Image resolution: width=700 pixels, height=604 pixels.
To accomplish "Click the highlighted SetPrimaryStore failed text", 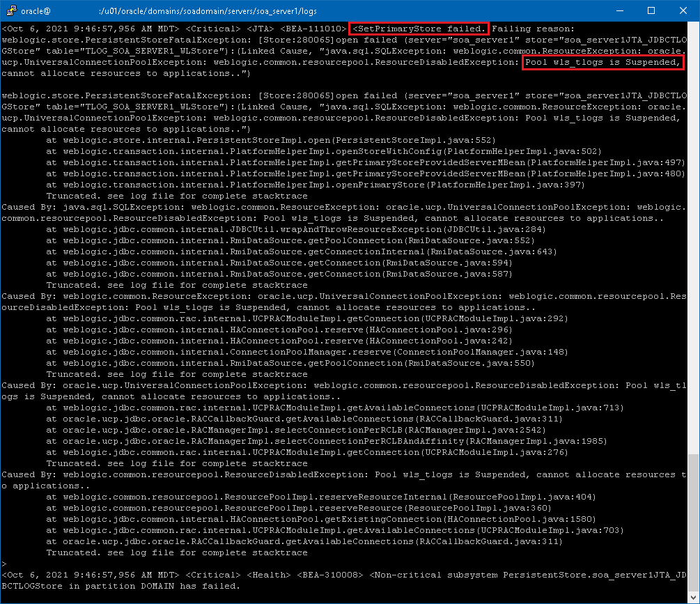I will [419, 29].
